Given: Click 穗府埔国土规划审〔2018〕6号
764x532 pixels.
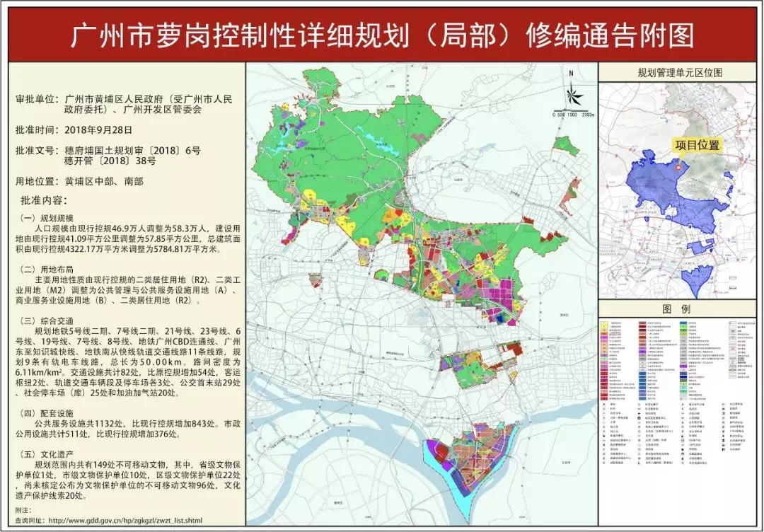Looking at the screenshot, I should click(x=132, y=151).
